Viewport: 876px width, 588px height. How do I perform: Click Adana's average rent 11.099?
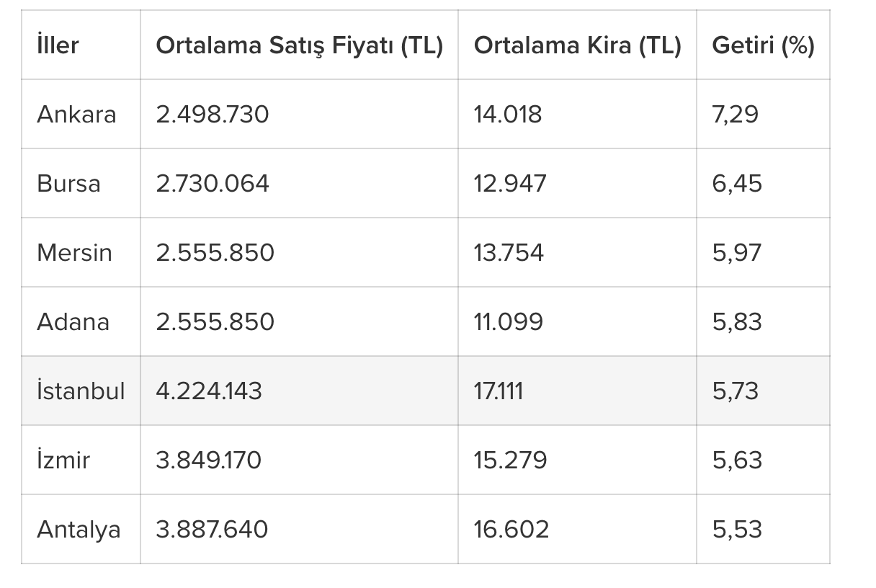point(508,322)
